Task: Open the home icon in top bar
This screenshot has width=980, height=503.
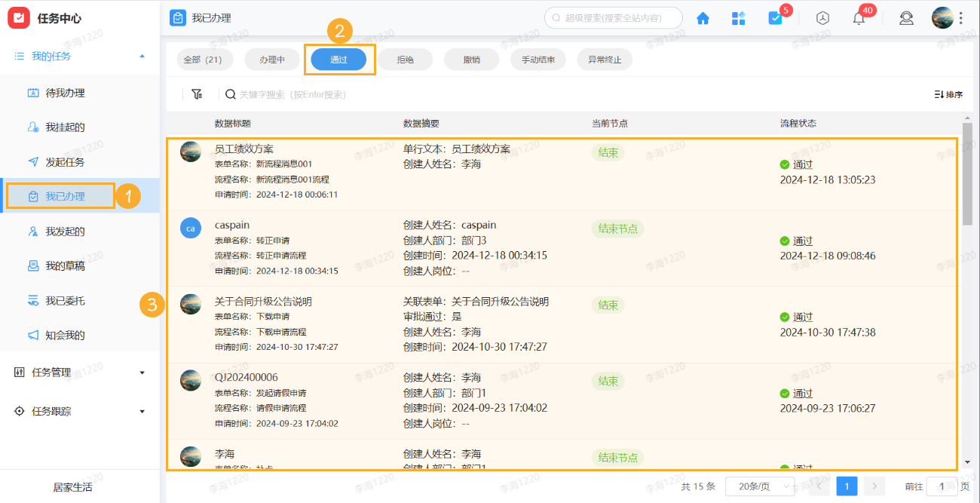Action: pyautogui.click(x=702, y=17)
